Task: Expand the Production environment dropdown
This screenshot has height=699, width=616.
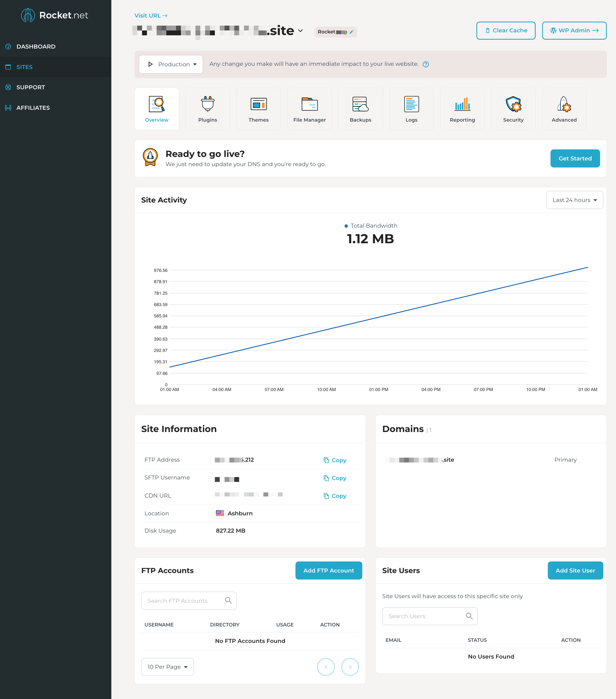Action: 171,64
